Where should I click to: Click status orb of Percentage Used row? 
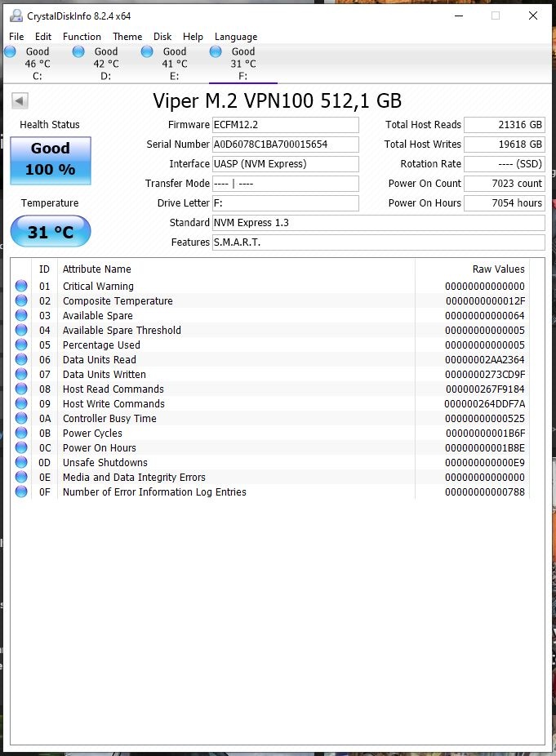click(x=21, y=345)
